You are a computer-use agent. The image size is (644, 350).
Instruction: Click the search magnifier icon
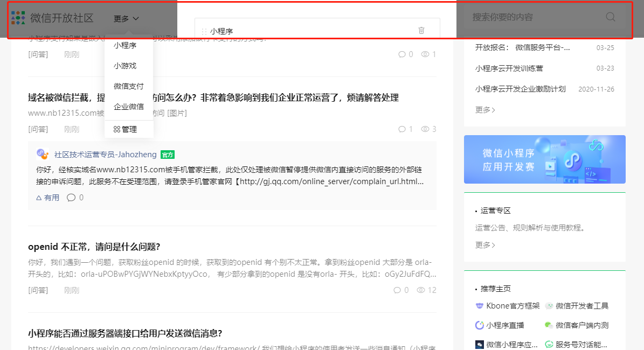(x=611, y=17)
